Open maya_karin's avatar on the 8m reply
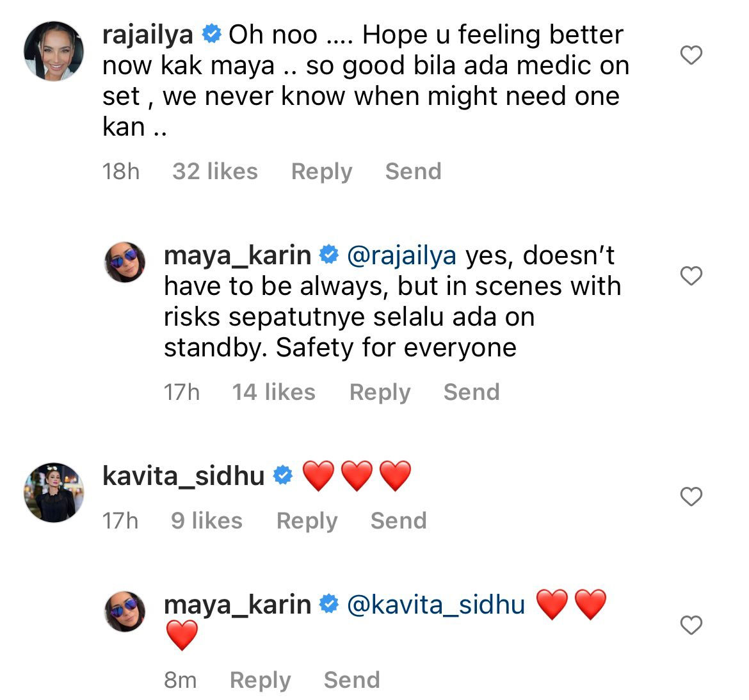 click(x=125, y=612)
